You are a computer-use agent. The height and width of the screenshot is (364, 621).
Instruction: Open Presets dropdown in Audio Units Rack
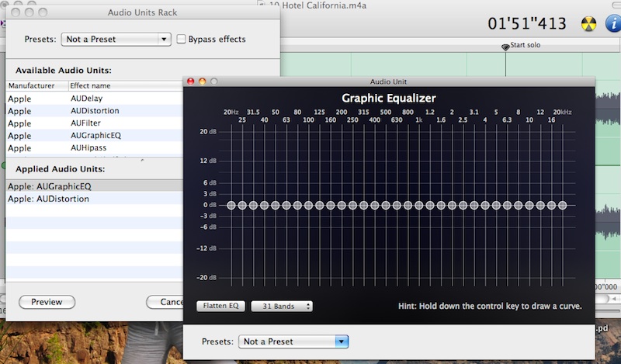117,39
